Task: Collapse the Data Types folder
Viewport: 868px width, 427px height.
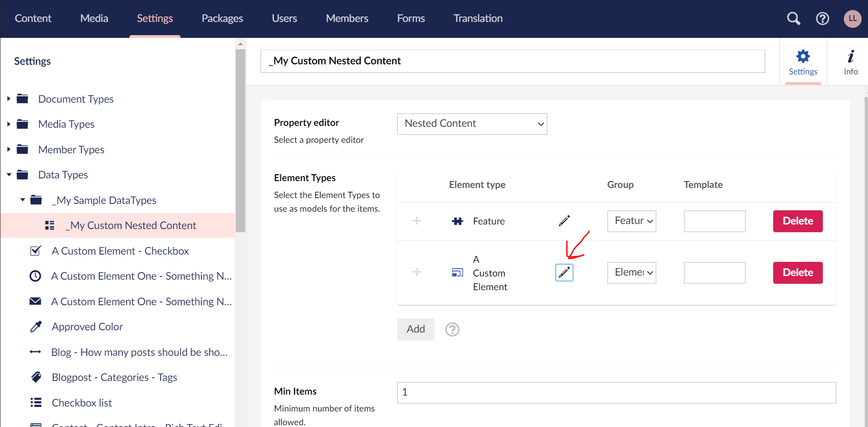Action: pyautogui.click(x=9, y=174)
